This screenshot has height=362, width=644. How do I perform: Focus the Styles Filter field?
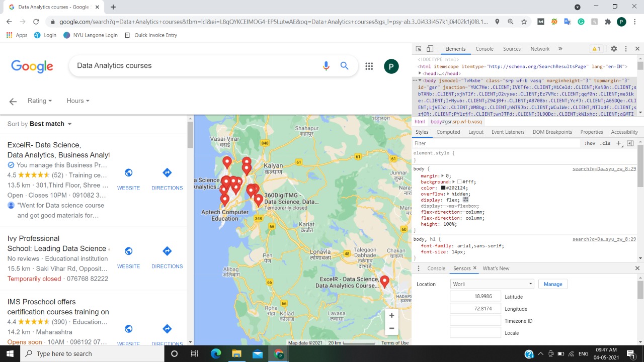497,143
